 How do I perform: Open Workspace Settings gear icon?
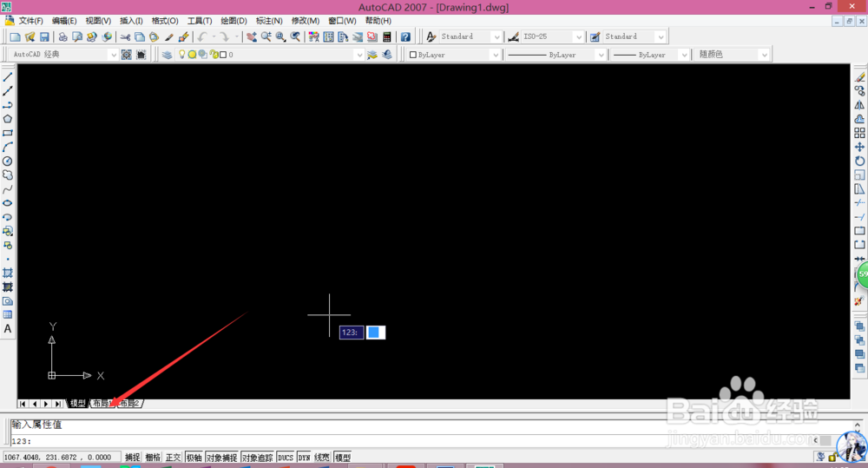(126, 55)
